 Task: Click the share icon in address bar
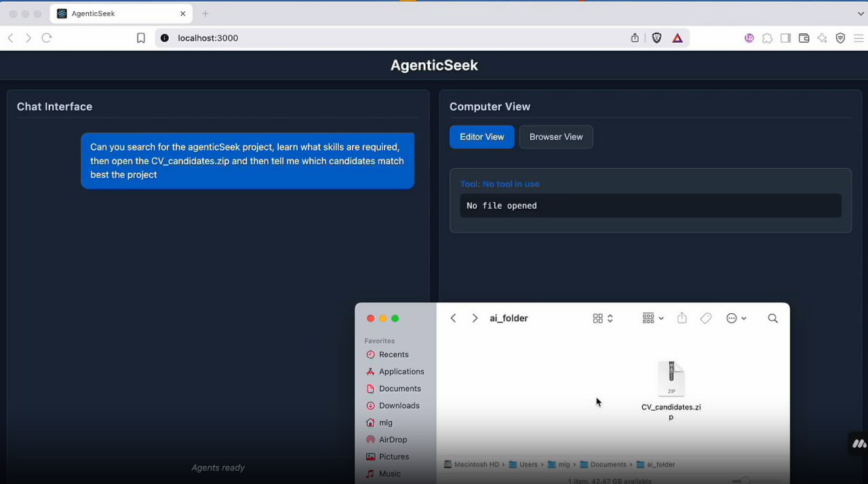[635, 38]
